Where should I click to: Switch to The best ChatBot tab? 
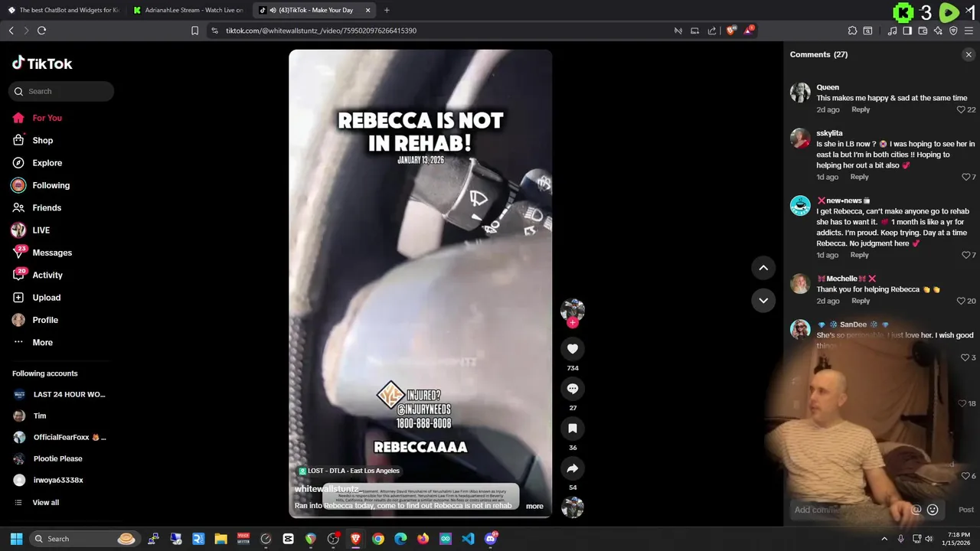click(63, 10)
